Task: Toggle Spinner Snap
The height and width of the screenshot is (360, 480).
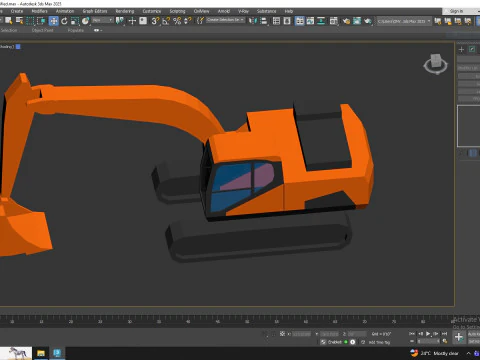Action: point(188,21)
